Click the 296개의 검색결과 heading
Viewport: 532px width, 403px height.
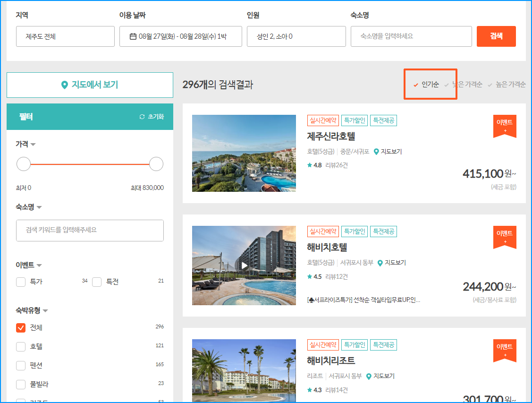pos(218,85)
